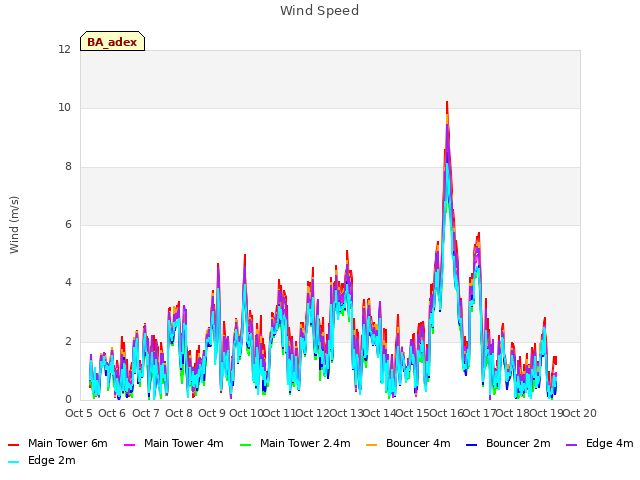Click the cyan Edge 2m swatch

click(13, 462)
